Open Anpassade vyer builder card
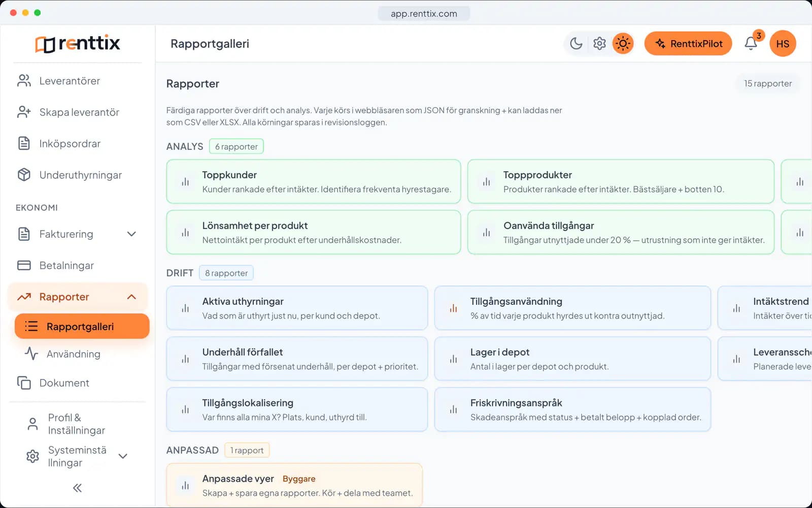This screenshot has width=812, height=508. (x=294, y=485)
